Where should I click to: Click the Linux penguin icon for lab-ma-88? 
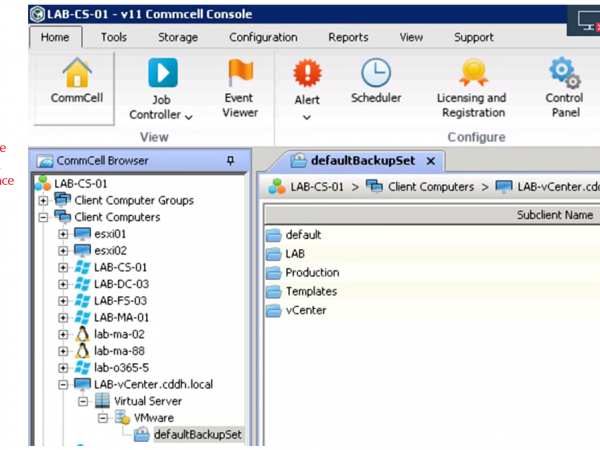[82, 351]
